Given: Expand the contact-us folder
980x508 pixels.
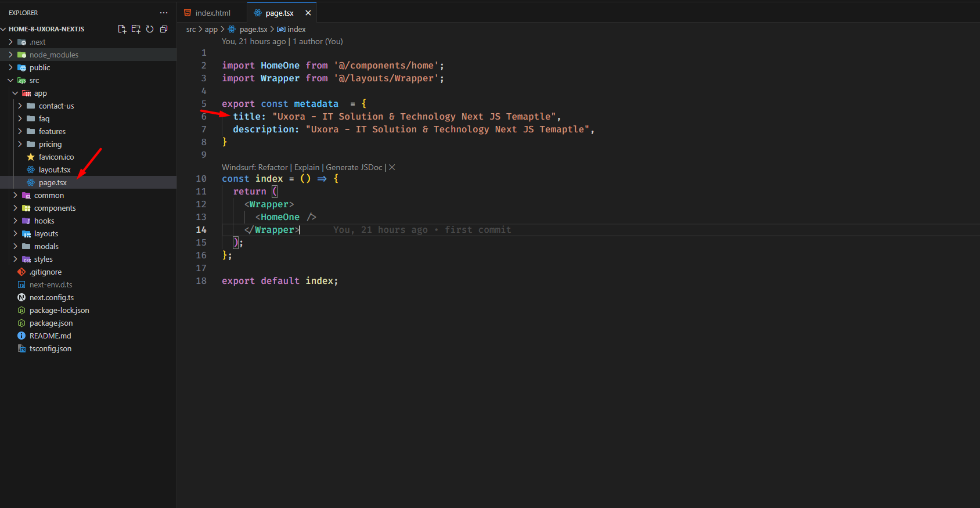Looking at the screenshot, I should click(20, 106).
